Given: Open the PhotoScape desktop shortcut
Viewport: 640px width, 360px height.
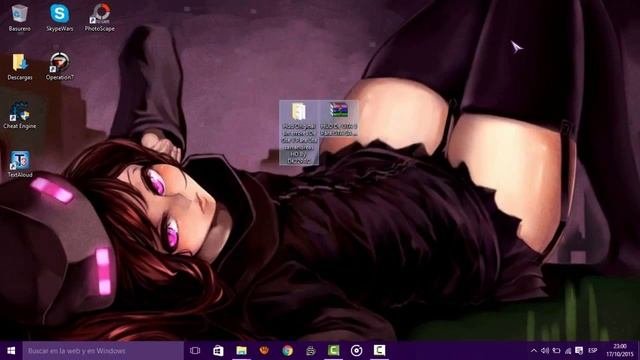Looking at the screenshot, I should [100, 18].
